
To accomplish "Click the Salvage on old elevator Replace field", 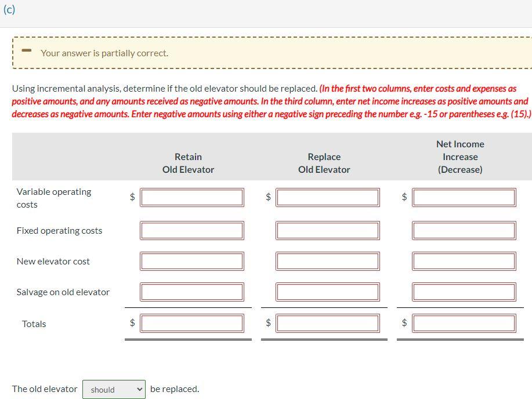I will pyautogui.click(x=328, y=291).
